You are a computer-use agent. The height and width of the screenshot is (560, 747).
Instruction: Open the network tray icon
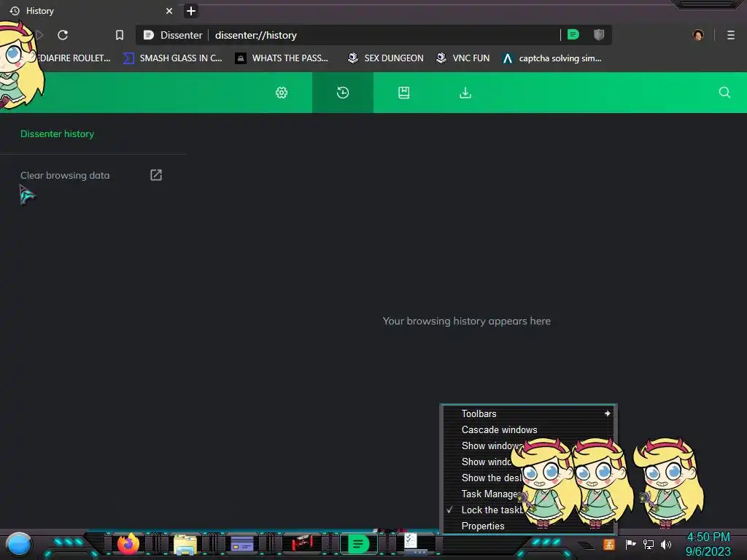(x=649, y=544)
